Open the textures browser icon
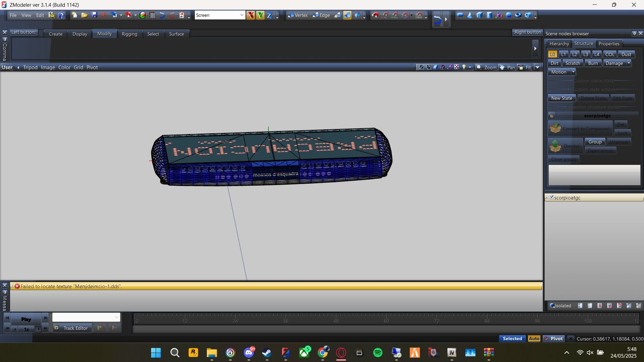 click(x=152, y=15)
